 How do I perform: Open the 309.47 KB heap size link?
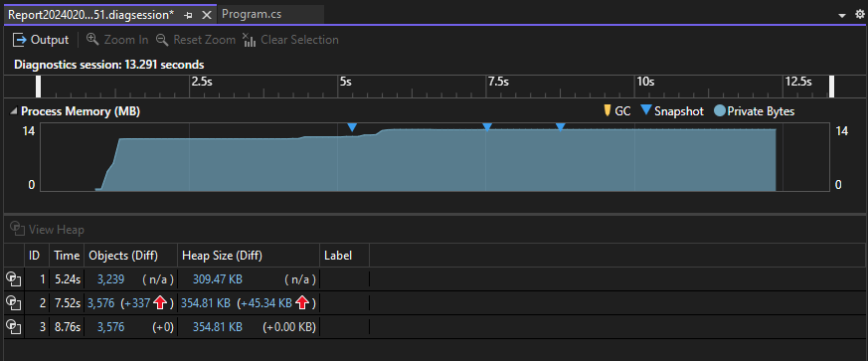[x=218, y=279]
